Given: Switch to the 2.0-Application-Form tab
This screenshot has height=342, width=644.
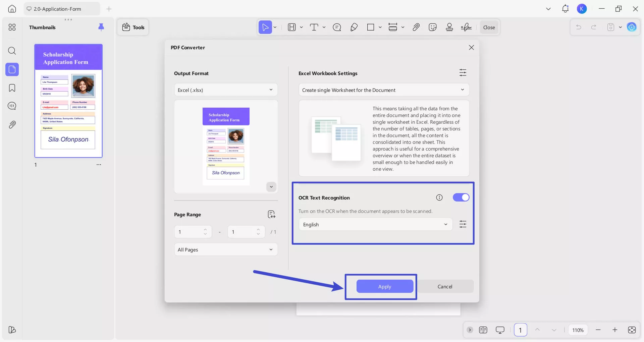Looking at the screenshot, I should pos(62,9).
